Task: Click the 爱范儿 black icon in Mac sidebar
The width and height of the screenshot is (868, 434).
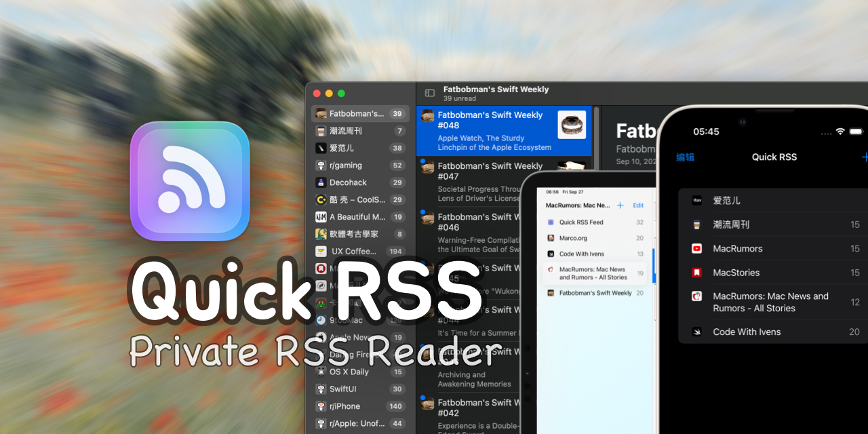Action: (321, 148)
